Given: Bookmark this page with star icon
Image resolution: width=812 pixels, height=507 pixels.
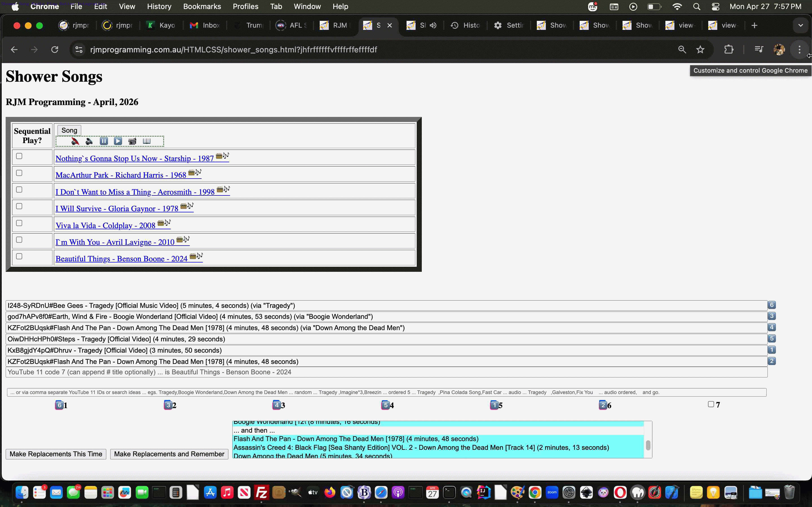Looking at the screenshot, I should [x=700, y=50].
